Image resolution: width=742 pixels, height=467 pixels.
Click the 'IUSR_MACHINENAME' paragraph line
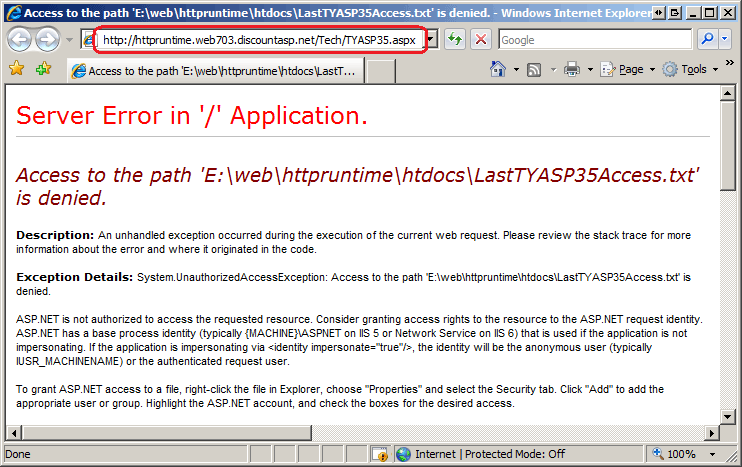pos(152,361)
